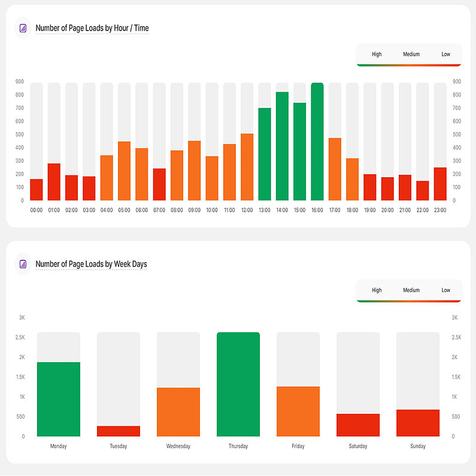Select the Low legend label in the hourly chart
Image resolution: width=476 pixels, height=476 pixels.
(445, 54)
